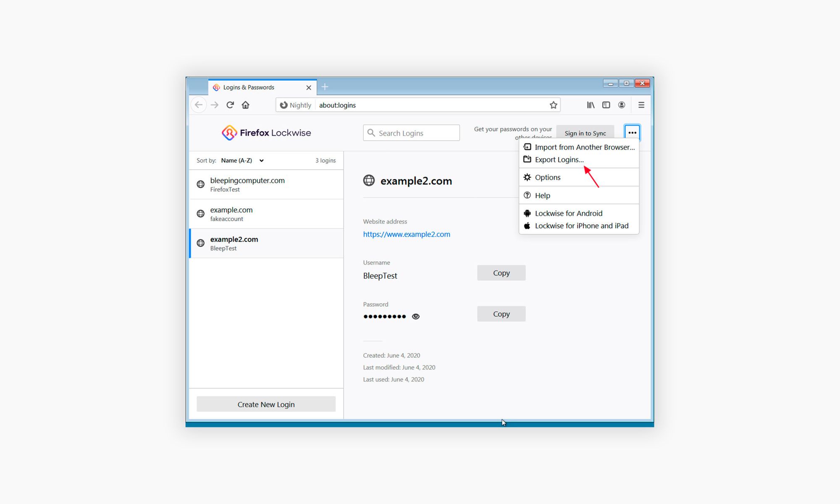
Task: Toggle password visibility eye icon
Action: [x=416, y=316]
